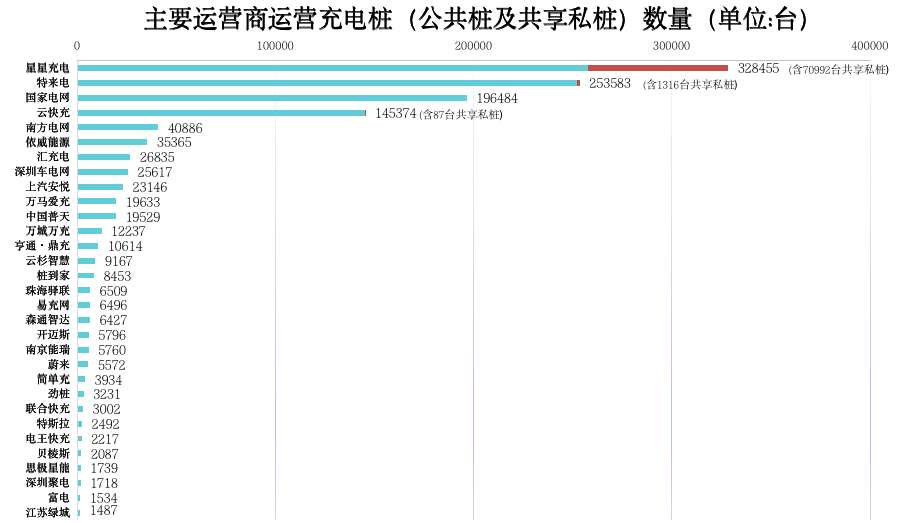Select the data value 35365
Screen dimensions: 898x523
[174, 142]
